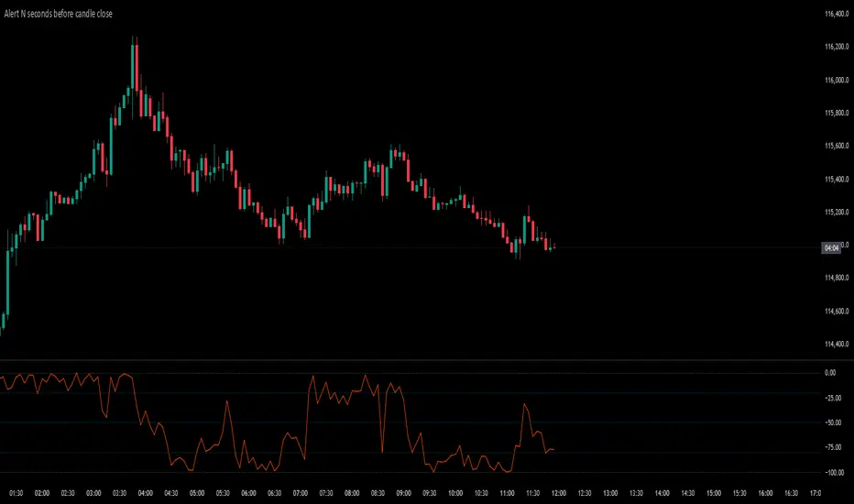The height and width of the screenshot is (504, 854).
Task: Click the 07:00 mark on time axis
Action: click(301, 493)
